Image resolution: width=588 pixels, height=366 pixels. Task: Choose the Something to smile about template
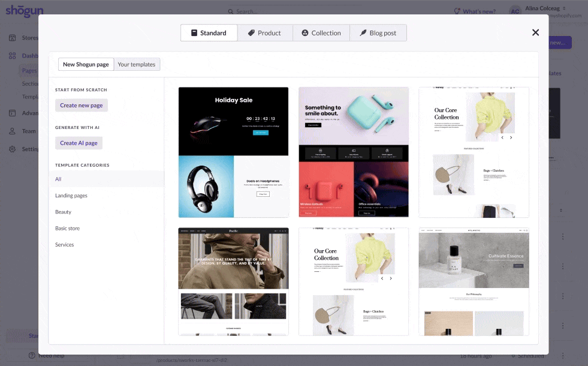tap(353, 152)
